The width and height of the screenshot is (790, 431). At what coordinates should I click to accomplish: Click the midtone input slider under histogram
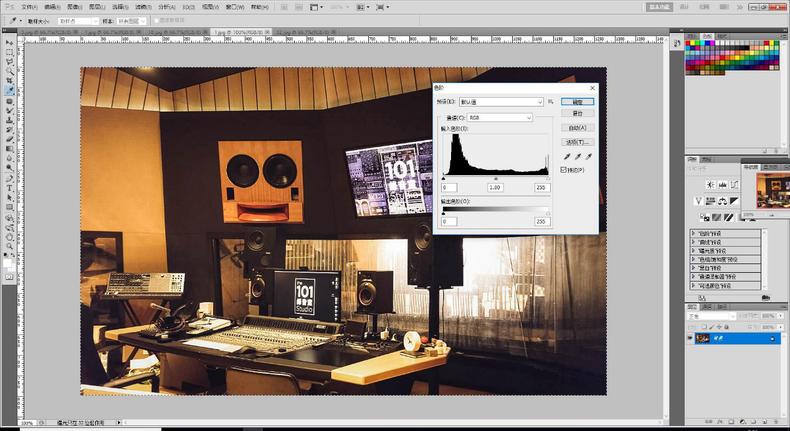click(494, 178)
